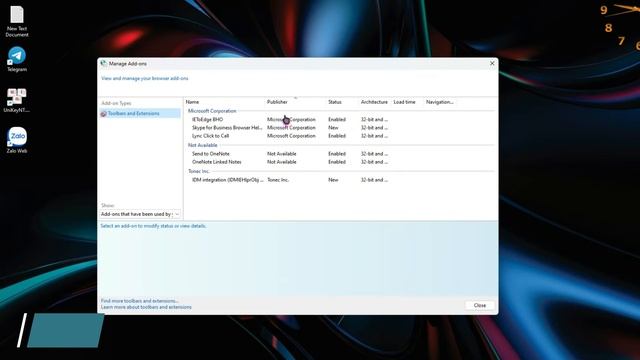Click Tonec Inc. publisher cell of IDM integration
The width and height of the screenshot is (640, 360).
(x=278, y=180)
